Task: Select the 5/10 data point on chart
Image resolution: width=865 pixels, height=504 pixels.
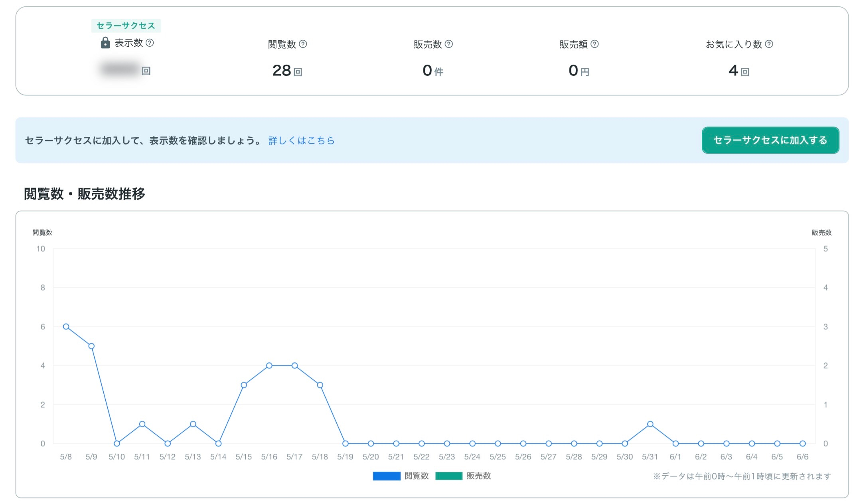Action: (x=117, y=443)
